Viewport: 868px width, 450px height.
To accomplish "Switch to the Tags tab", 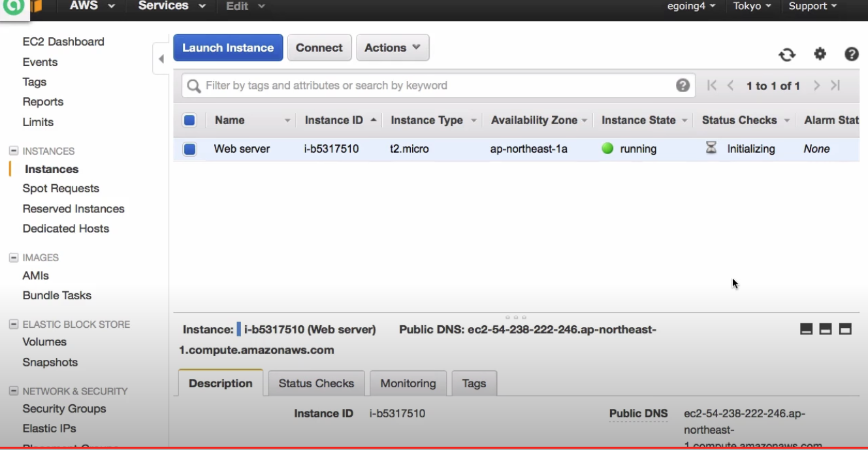I will click(x=474, y=383).
